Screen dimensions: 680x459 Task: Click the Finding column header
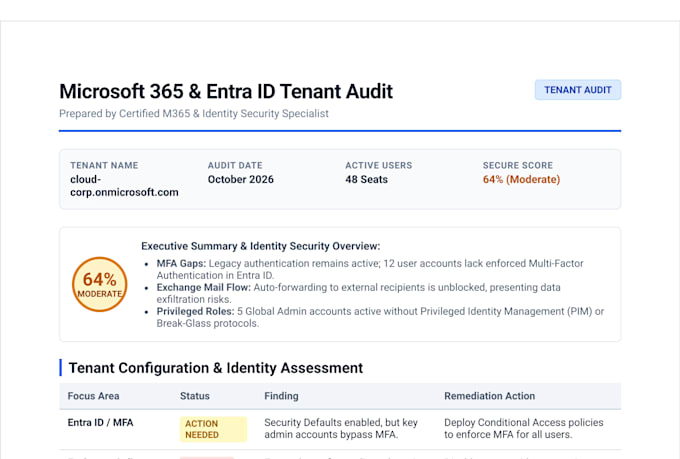tap(281, 396)
